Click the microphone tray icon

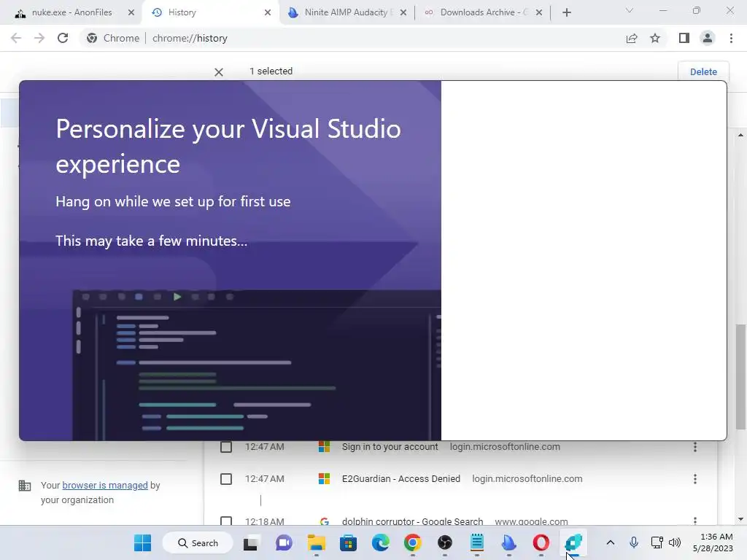[x=634, y=542]
